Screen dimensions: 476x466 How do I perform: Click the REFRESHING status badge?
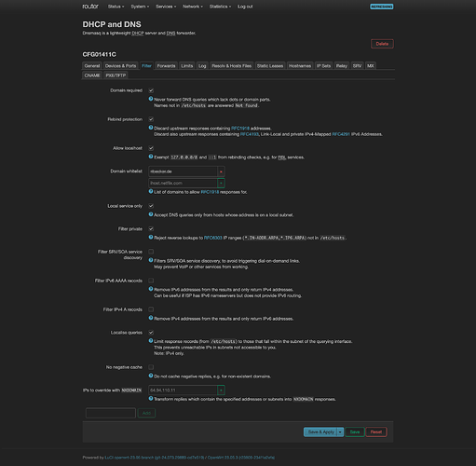[x=382, y=7]
